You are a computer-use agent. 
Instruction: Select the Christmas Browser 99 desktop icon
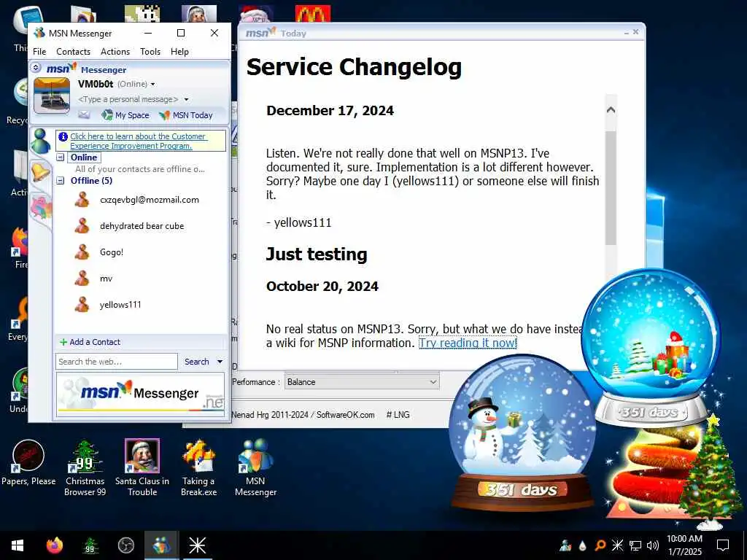[x=85, y=467]
